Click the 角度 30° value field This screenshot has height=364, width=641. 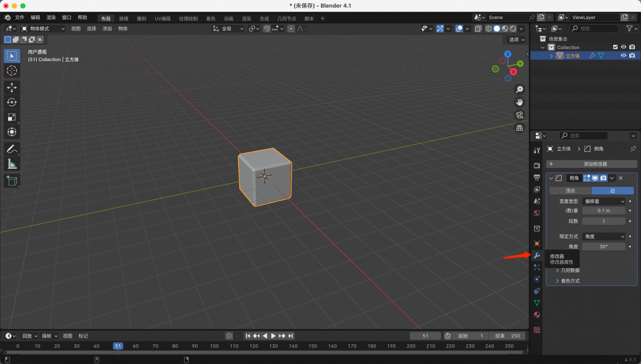[604, 246]
